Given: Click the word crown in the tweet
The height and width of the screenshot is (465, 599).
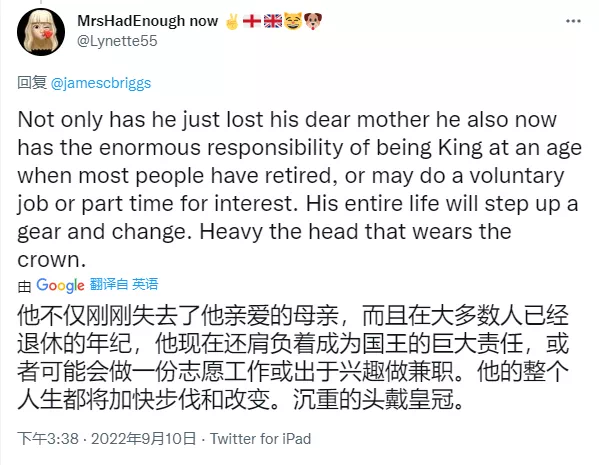Looking at the screenshot, I should click(49, 260).
